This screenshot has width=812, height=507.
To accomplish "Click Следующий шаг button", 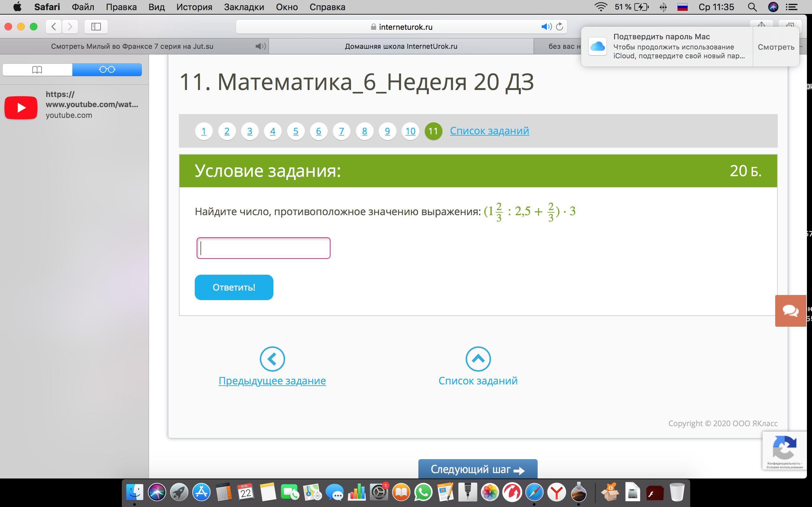I will coord(477,469).
